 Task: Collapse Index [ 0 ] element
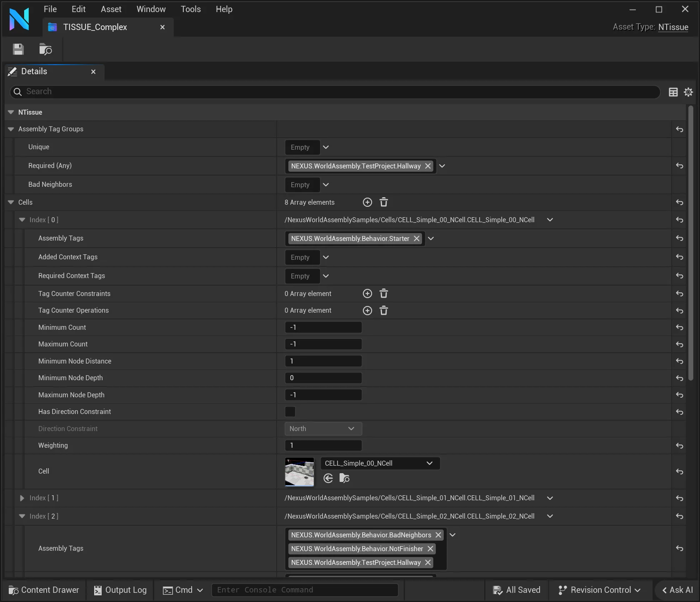[22, 220]
